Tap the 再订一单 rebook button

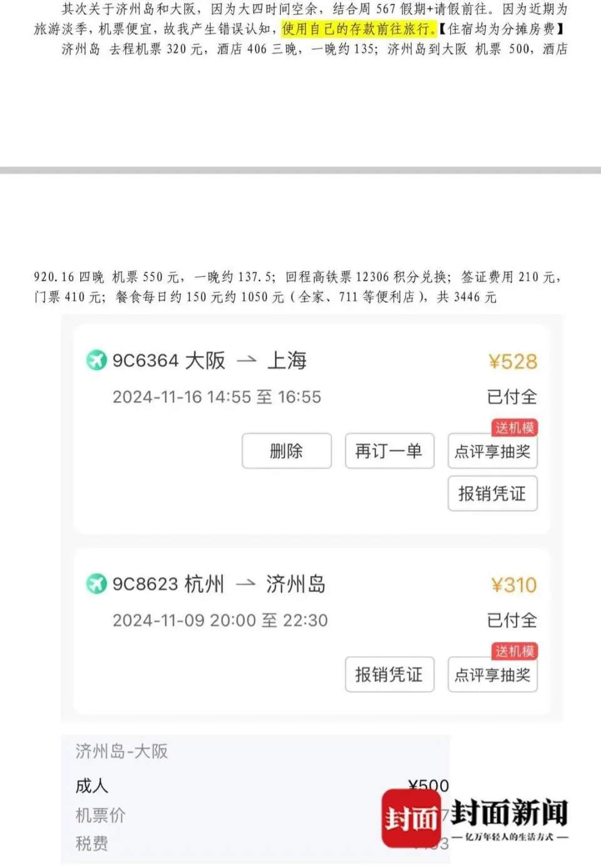tap(389, 451)
